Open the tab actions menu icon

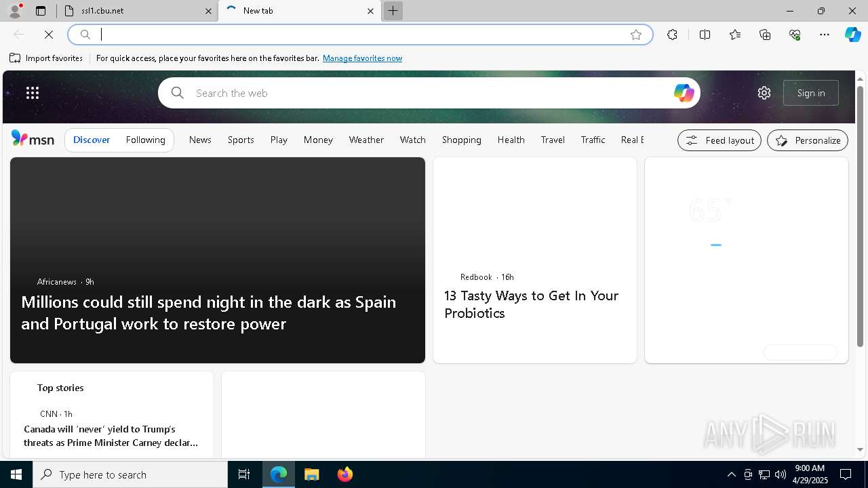pos(41,11)
